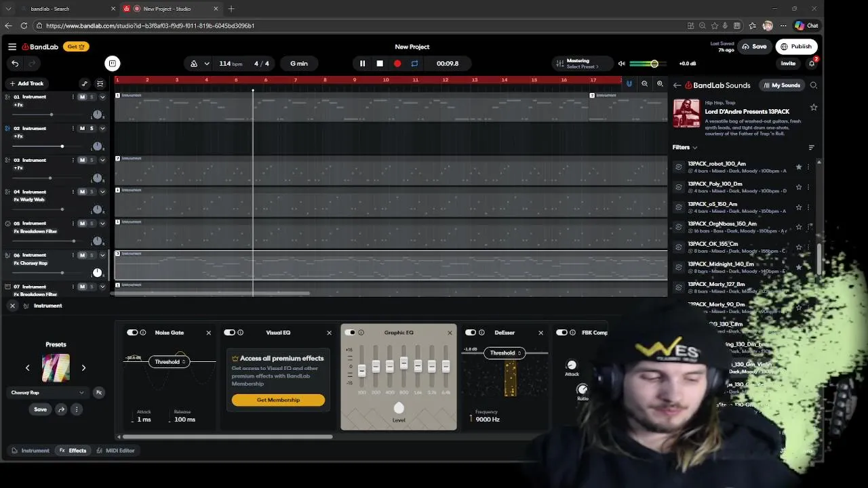The height and width of the screenshot is (488, 868).
Task: Open more options for 13PACK_oS_150_Am
Action: tap(808, 207)
